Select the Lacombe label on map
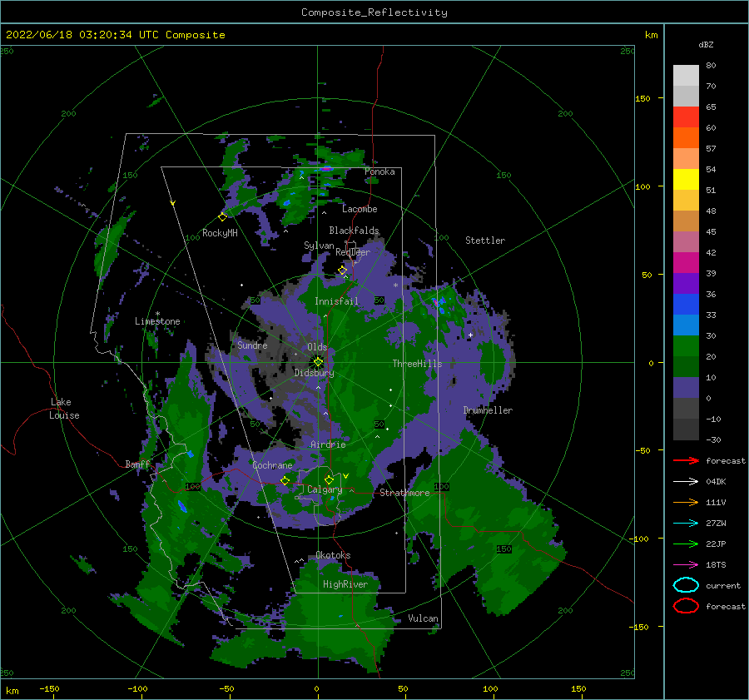The width and height of the screenshot is (749, 700). tap(360, 209)
